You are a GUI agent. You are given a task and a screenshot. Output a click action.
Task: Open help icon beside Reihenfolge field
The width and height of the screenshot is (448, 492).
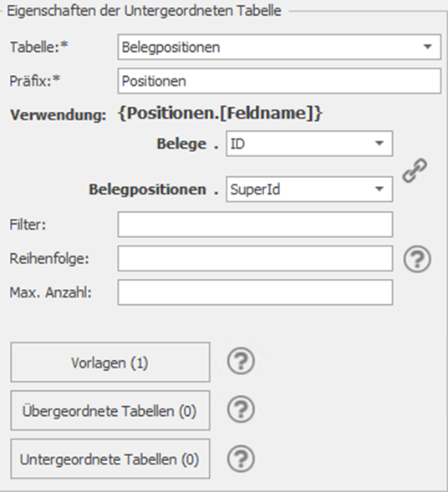click(x=417, y=259)
